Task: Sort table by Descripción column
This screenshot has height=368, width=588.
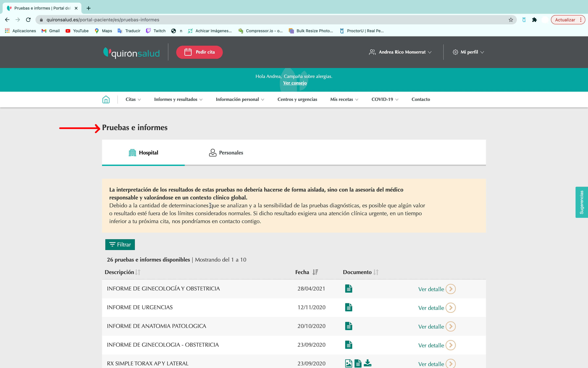Action: (x=138, y=272)
